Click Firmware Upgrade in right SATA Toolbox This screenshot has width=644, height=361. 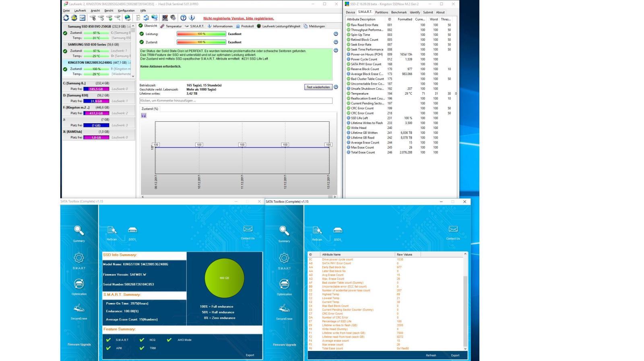coord(284,344)
